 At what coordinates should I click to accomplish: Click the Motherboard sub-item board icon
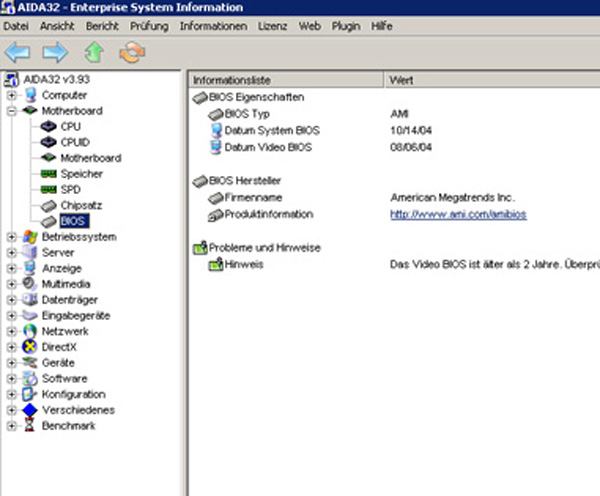(49, 158)
